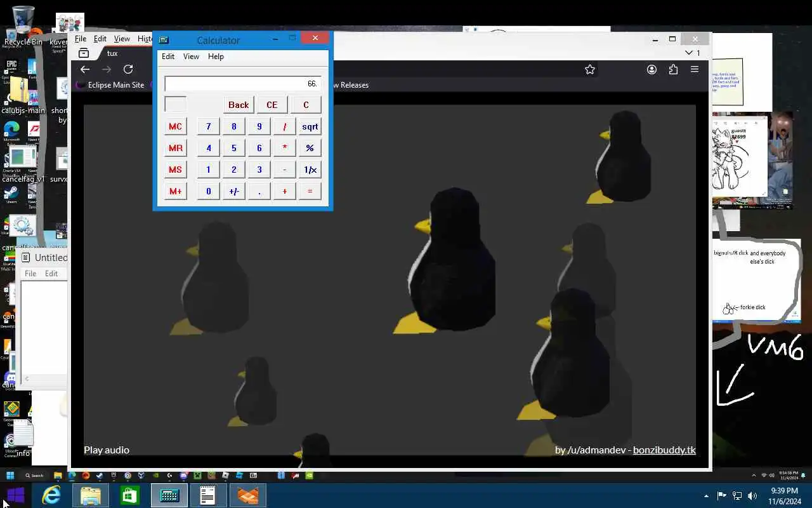Image resolution: width=812 pixels, height=508 pixels.
Task: Open the browser account profile icon
Action: pyautogui.click(x=652, y=69)
